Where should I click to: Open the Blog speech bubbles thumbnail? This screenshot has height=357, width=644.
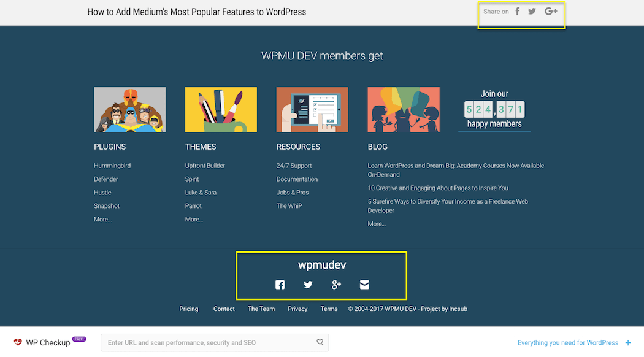tap(404, 110)
